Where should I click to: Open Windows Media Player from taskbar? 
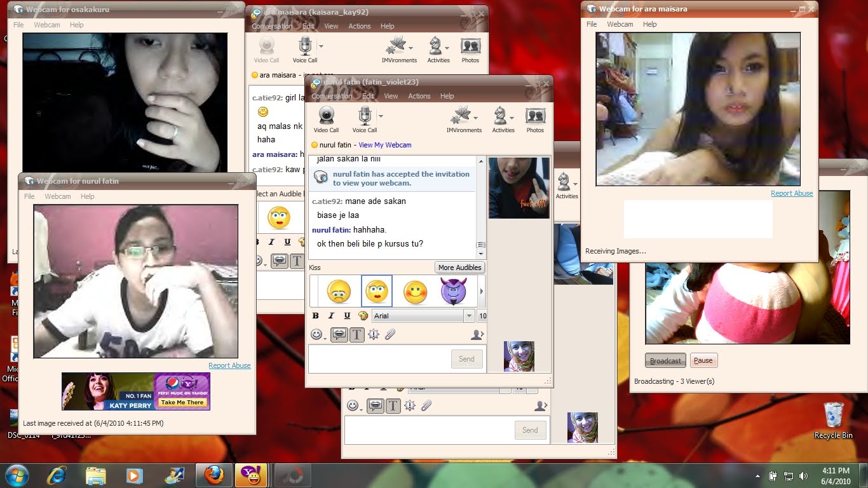coord(133,475)
